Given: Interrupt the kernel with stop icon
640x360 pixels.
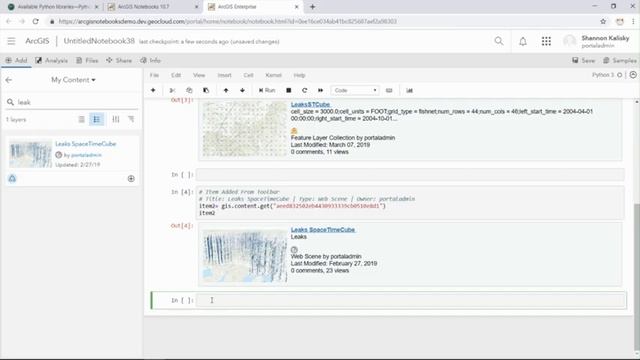Looking at the screenshot, I should point(289,90).
